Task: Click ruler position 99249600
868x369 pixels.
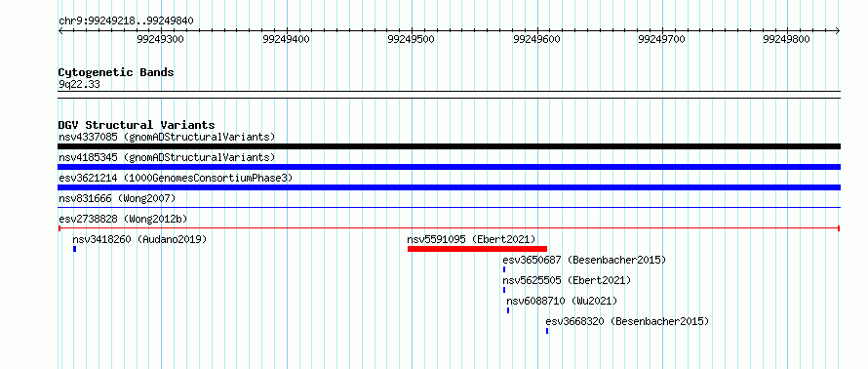Action: [537, 39]
